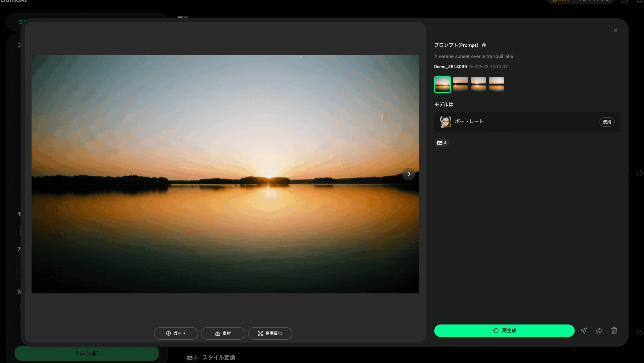Viewport: 644px width, 363px height.
Task: Click the send paper-plane icon
Action: point(584,331)
